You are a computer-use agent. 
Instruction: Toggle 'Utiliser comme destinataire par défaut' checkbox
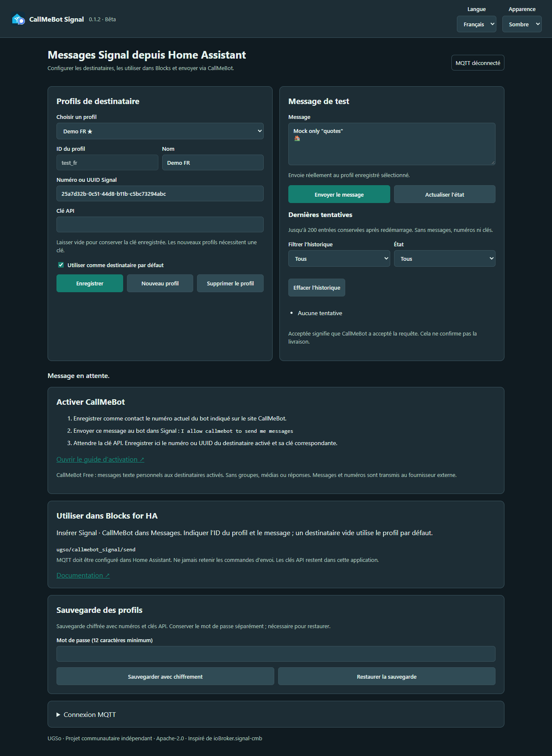[x=61, y=265]
